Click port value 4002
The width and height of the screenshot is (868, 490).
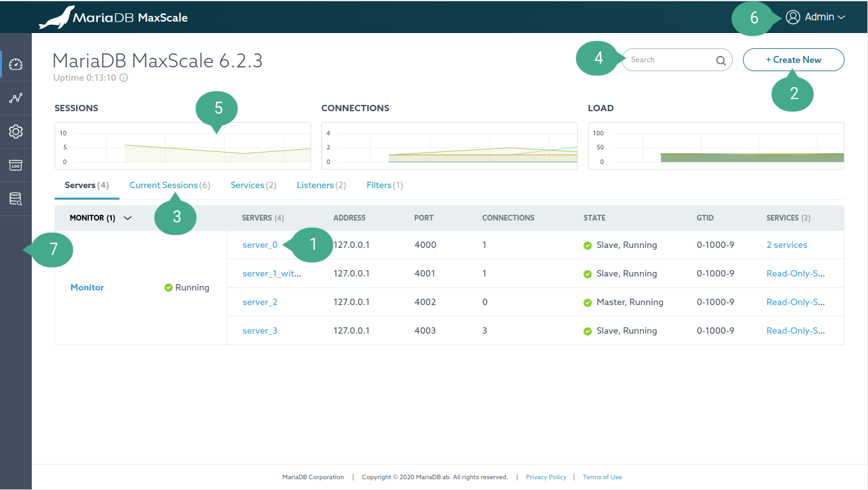click(x=425, y=302)
